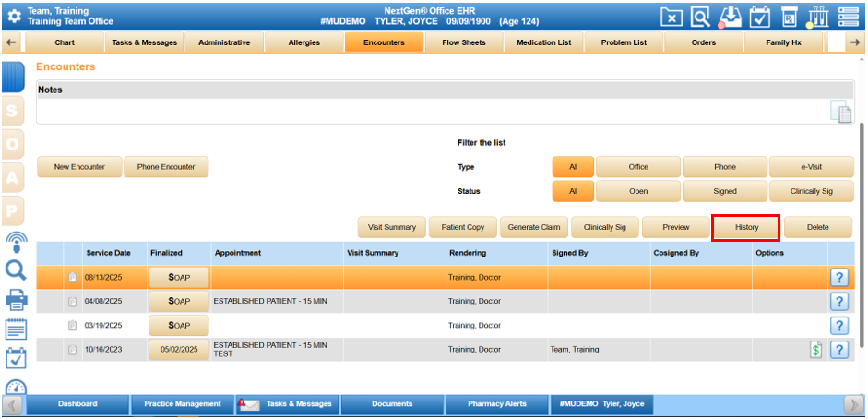Click the prescription Rx bottle icon
Screen dimensions: 868x419
(790, 17)
